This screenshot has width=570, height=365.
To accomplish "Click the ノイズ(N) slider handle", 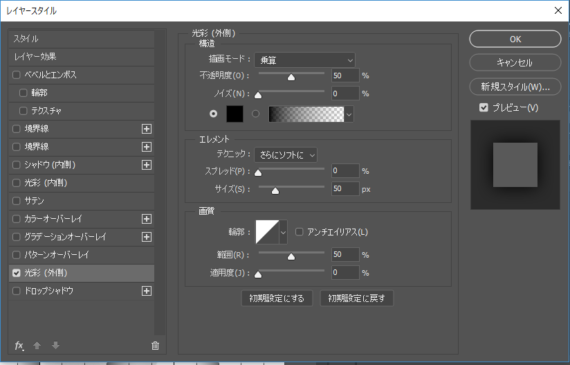I will (x=258, y=95).
